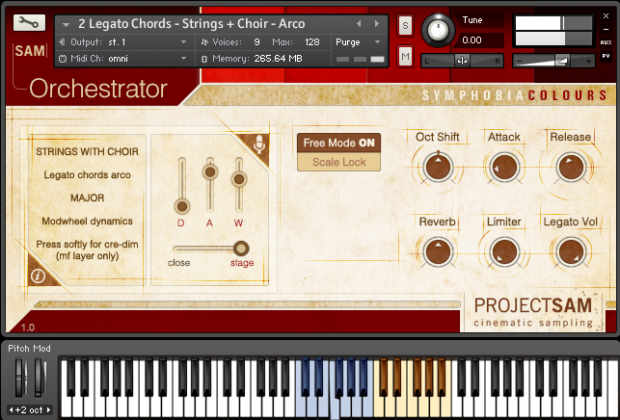Open the info panel icon

pos(38,276)
